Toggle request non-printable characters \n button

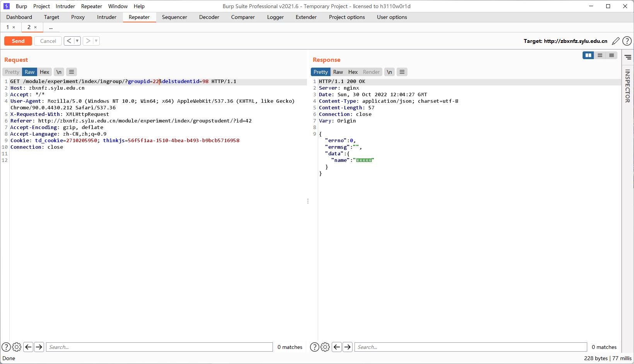pos(59,72)
